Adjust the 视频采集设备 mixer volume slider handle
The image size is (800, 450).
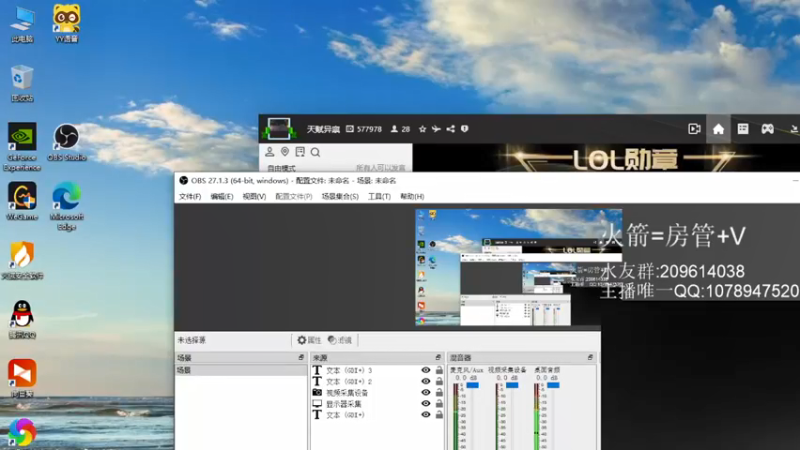(512, 385)
